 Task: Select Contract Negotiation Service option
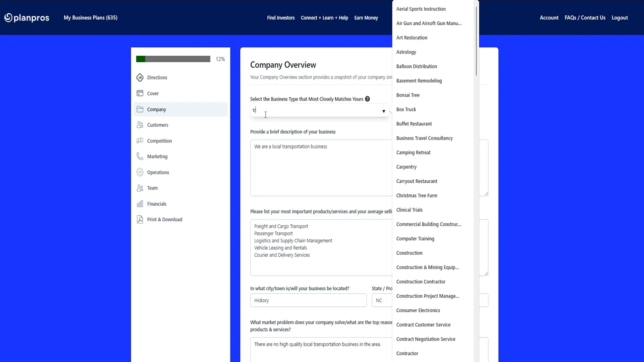(433, 339)
